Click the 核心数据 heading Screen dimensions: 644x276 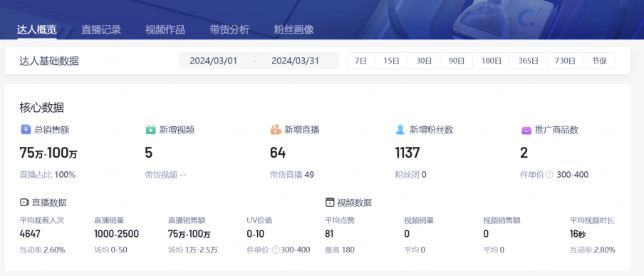(42, 108)
